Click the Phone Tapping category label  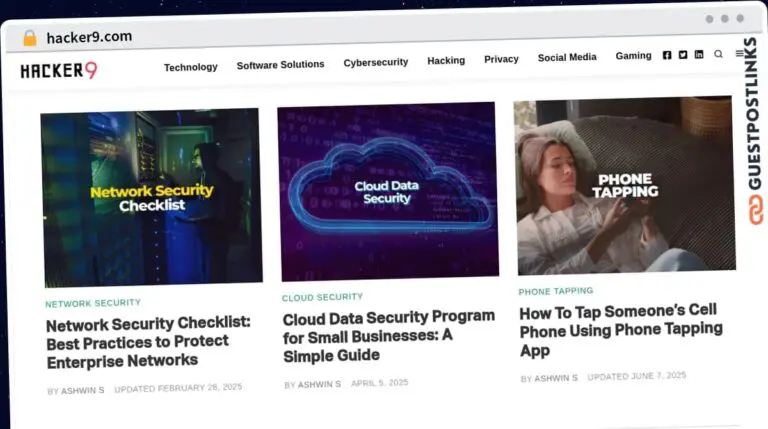tap(555, 291)
